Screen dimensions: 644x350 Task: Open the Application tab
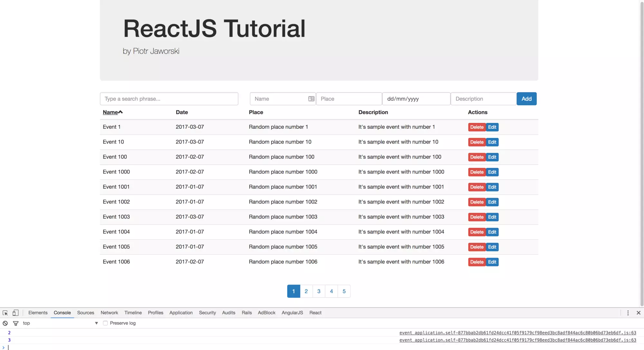tap(181, 313)
